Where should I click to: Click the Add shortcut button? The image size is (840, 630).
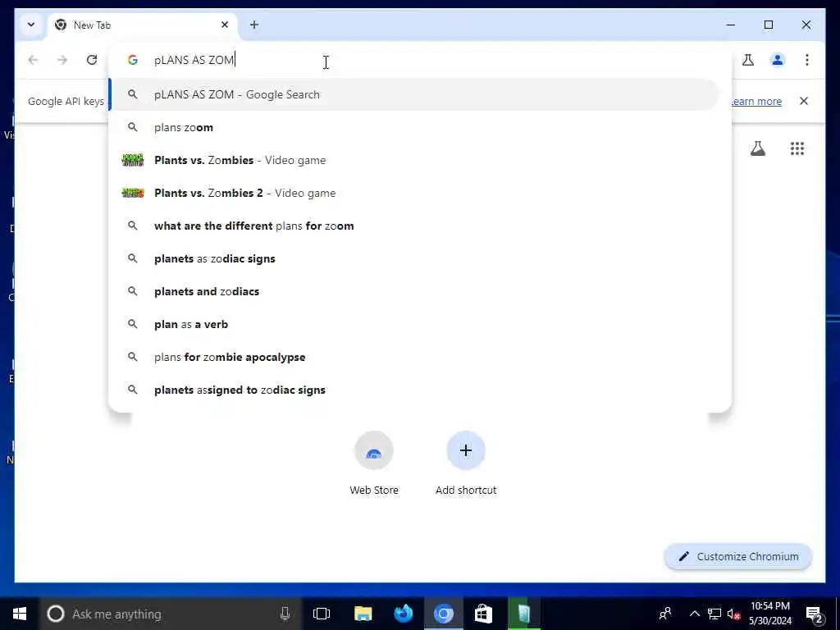466,464
